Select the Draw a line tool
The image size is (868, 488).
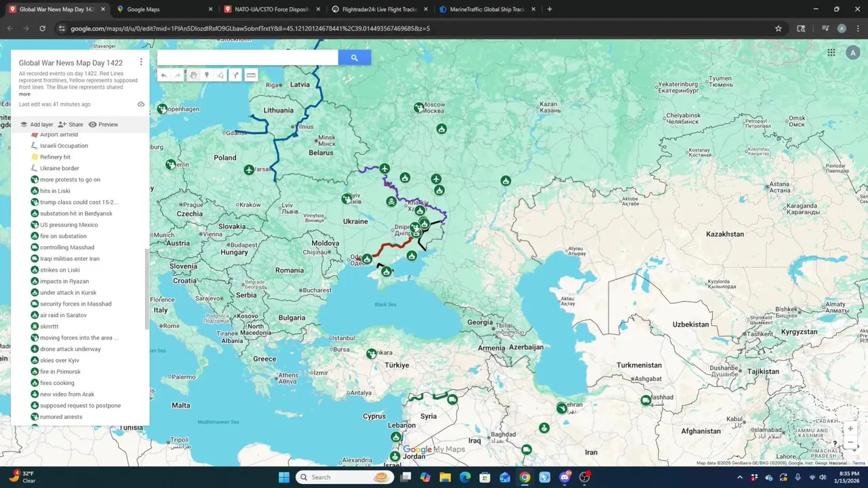click(x=220, y=75)
